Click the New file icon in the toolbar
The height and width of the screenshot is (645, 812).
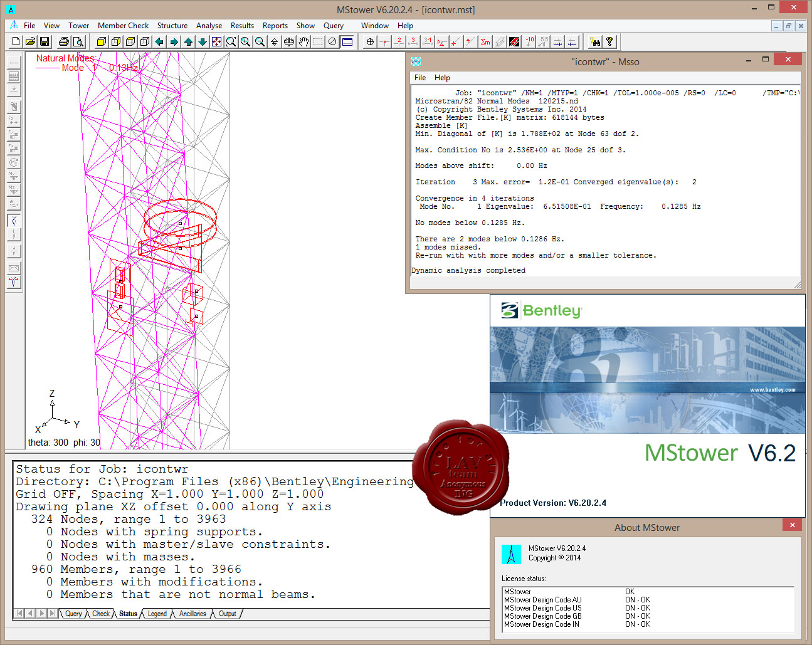point(16,41)
